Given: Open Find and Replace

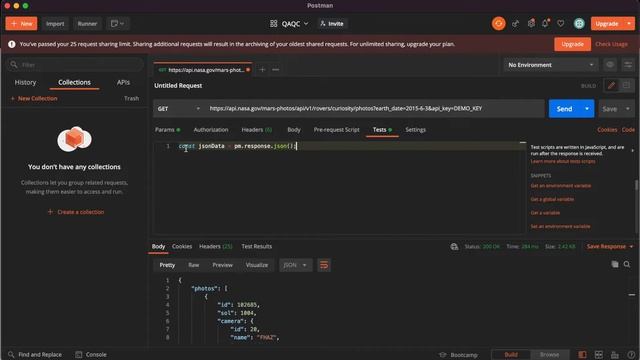Looking at the screenshot, I should coord(35,355).
